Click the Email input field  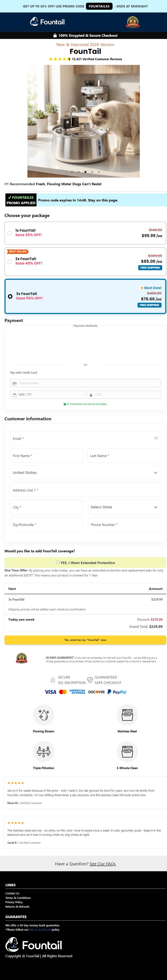coord(85,438)
